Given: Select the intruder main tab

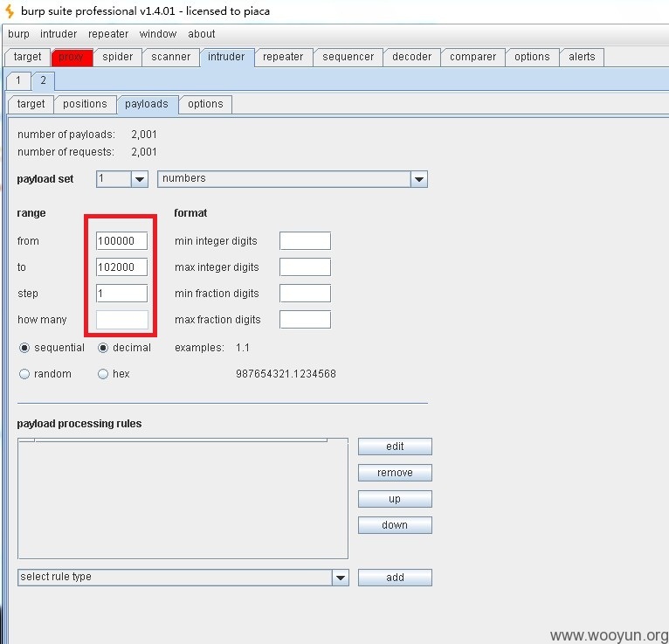Looking at the screenshot, I should pyautogui.click(x=226, y=57).
